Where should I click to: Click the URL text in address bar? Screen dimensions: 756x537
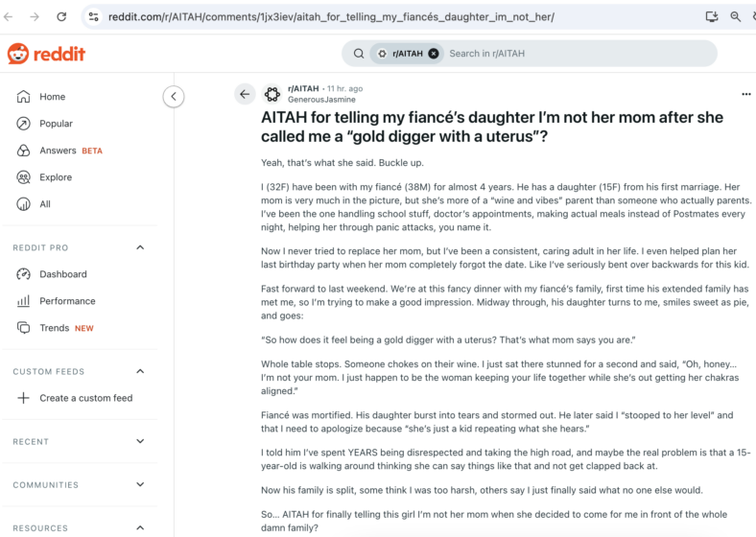tap(331, 17)
